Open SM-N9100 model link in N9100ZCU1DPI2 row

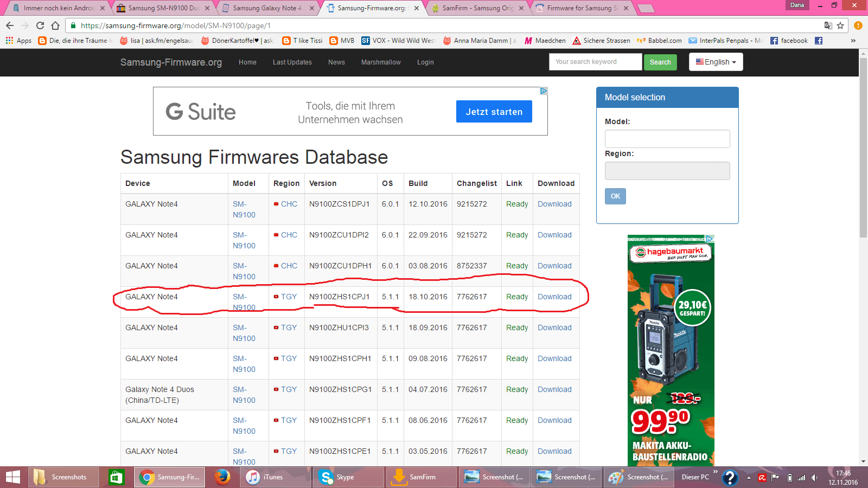pos(244,240)
